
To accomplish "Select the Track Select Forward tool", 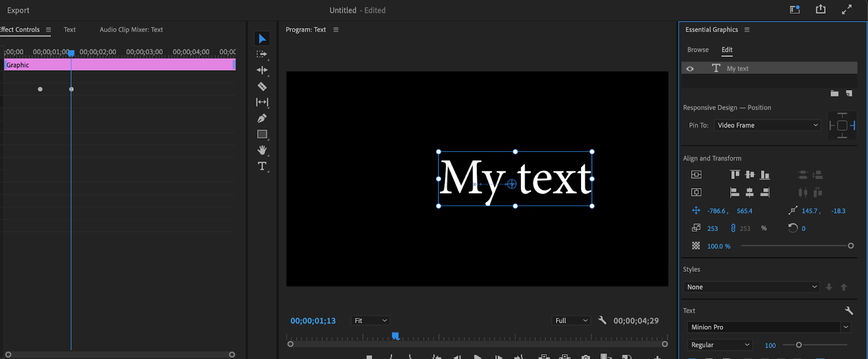I will pyautogui.click(x=262, y=54).
